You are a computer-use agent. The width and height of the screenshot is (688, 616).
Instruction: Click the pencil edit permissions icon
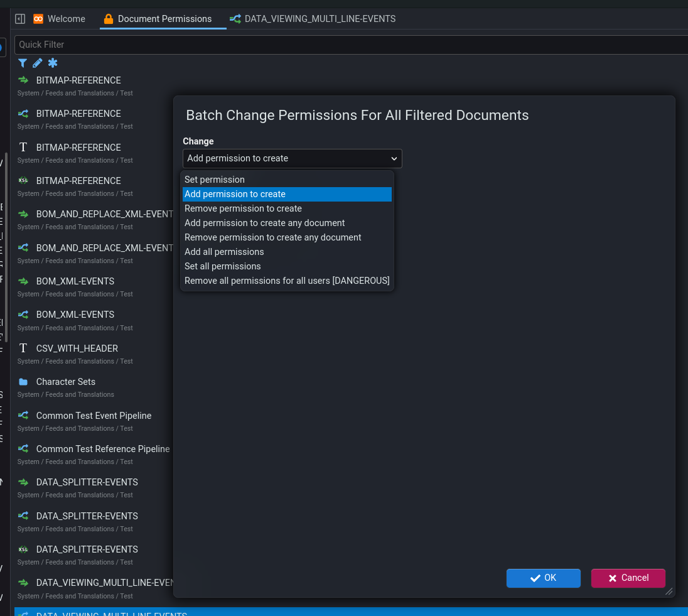pos(38,63)
